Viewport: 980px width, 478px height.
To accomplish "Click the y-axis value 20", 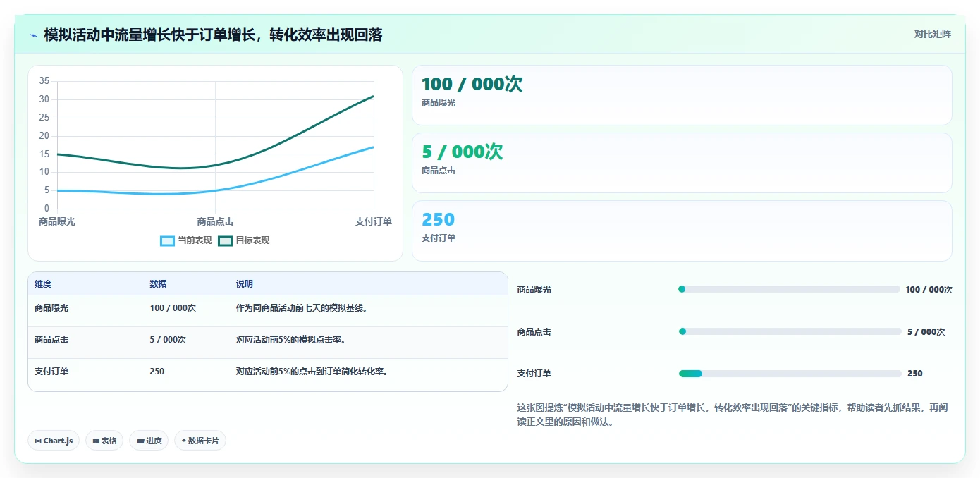I will [44, 135].
